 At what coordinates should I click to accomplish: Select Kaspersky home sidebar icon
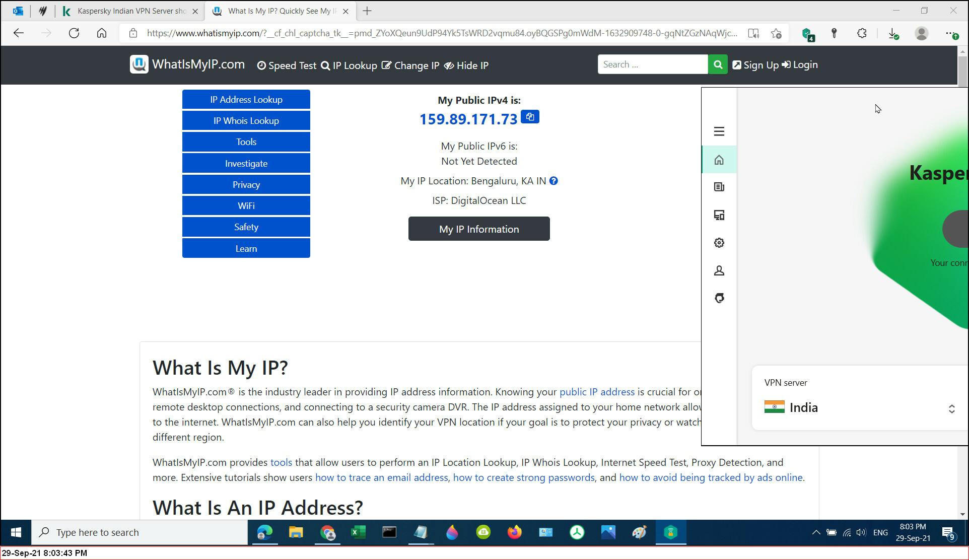[719, 160]
